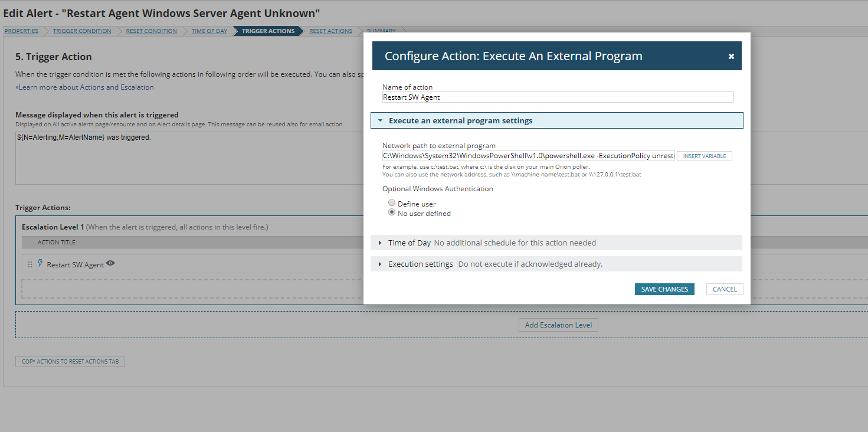
Task: Collapse Execute an external program settings
Action: tap(381, 120)
